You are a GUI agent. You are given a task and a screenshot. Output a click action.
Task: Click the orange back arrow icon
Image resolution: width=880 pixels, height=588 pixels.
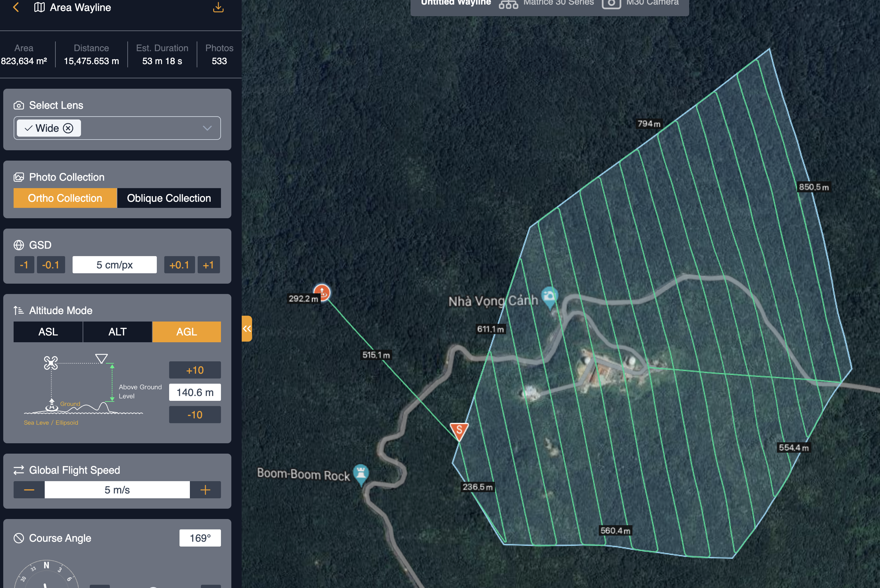(16, 7)
